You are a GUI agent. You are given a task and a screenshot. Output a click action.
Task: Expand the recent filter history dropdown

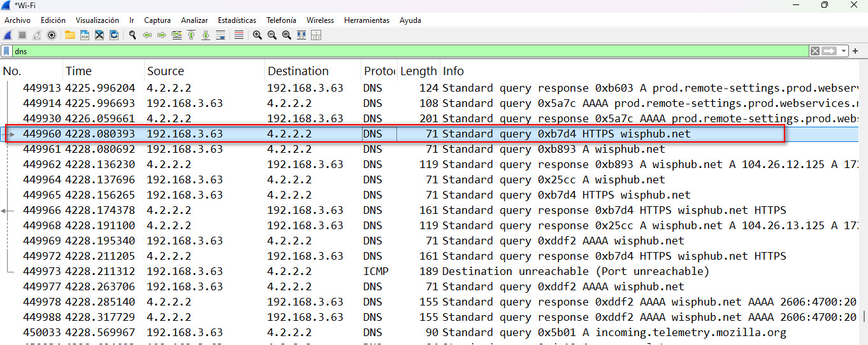click(844, 51)
